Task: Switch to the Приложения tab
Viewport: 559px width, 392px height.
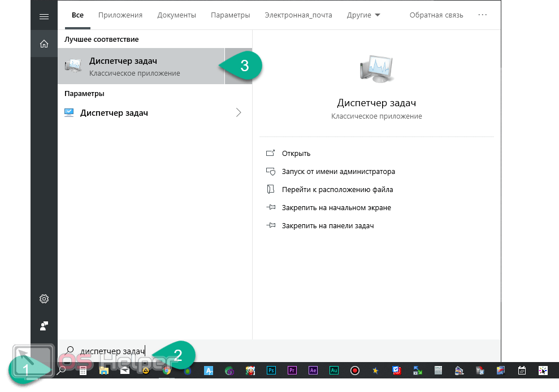Action: point(120,15)
